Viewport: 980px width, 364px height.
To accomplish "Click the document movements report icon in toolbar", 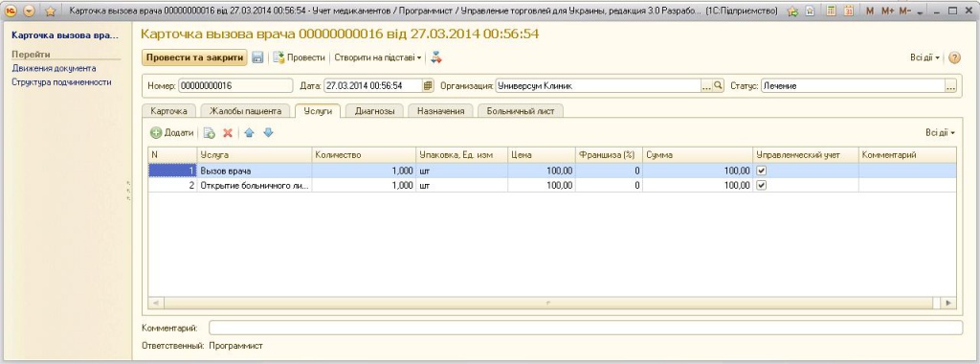I will tap(436, 57).
